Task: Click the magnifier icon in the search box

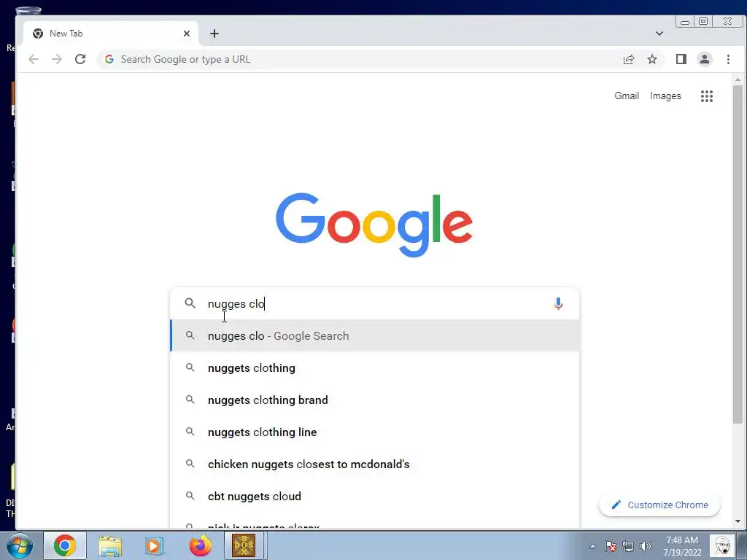Action: tap(190, 303)
